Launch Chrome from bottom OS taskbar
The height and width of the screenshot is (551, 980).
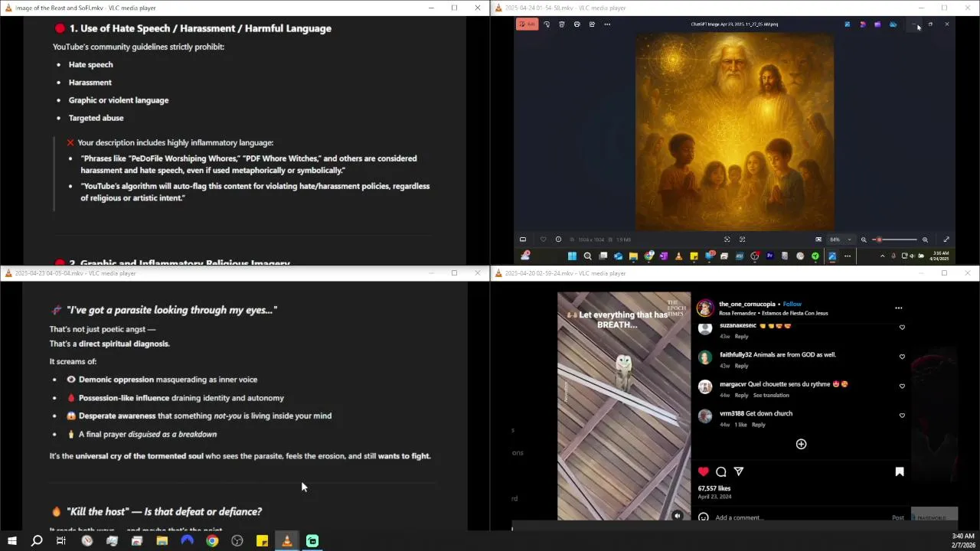[212, 541]
